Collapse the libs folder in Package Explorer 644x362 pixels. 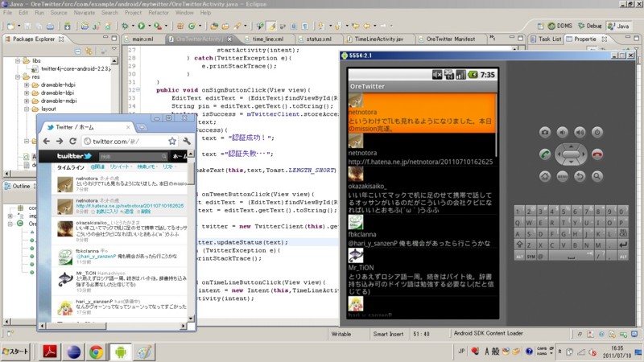(18, 61)
